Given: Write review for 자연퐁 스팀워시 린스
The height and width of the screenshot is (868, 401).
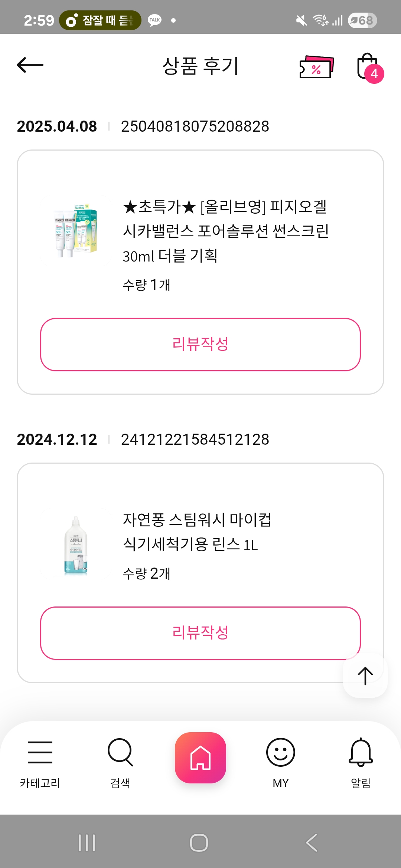Looking at the screenshot, I should pos(200,633).
